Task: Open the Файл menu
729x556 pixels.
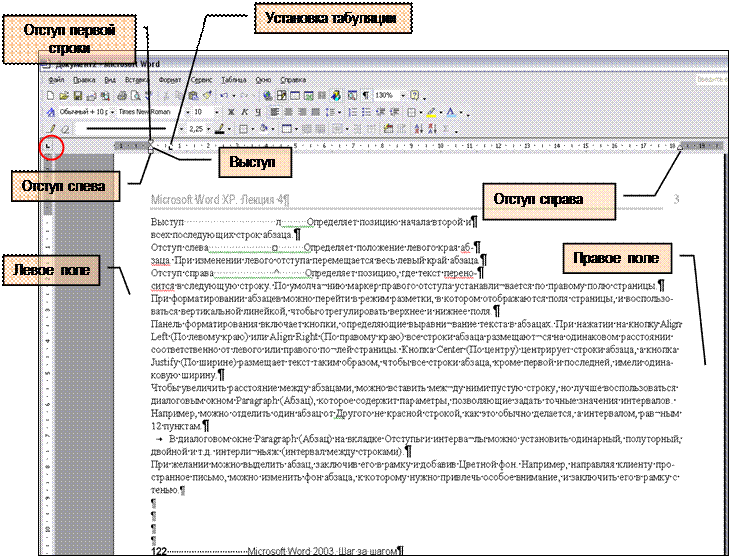Action: [x=56, y=80]
